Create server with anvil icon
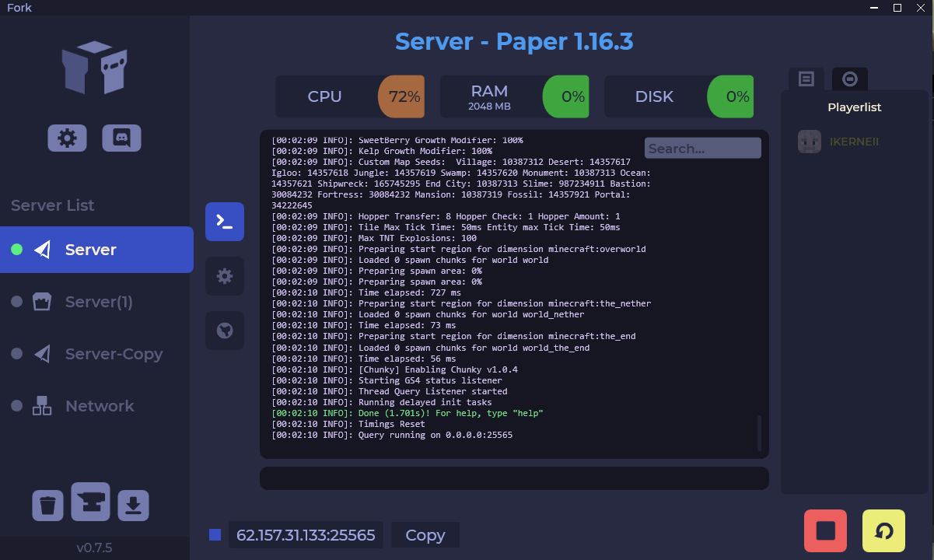 pos(90,502)
